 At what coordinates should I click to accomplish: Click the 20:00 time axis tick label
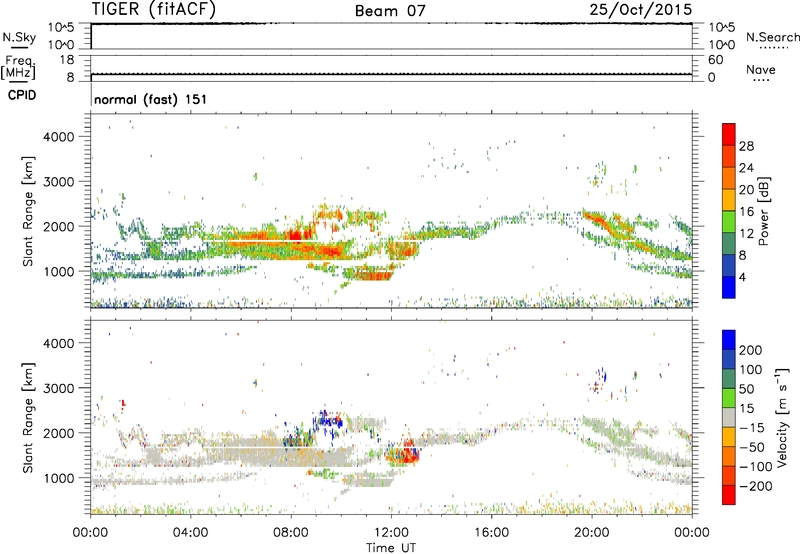point(591,533)
